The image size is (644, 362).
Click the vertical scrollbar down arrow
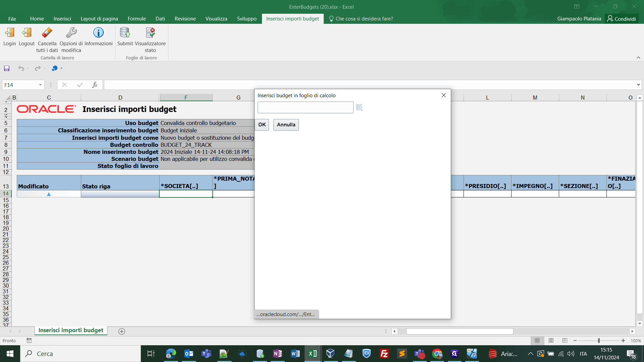640,324
